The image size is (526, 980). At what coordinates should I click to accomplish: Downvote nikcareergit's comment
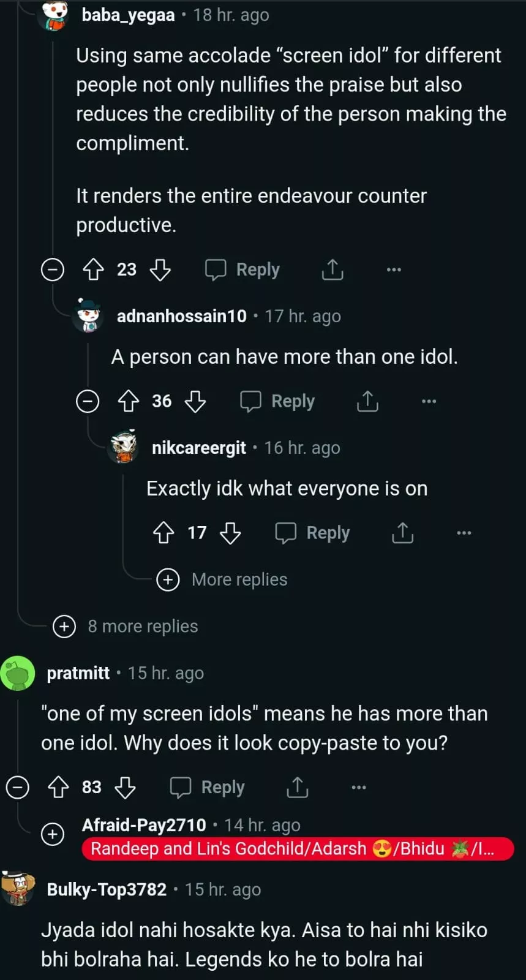[230, 533]
